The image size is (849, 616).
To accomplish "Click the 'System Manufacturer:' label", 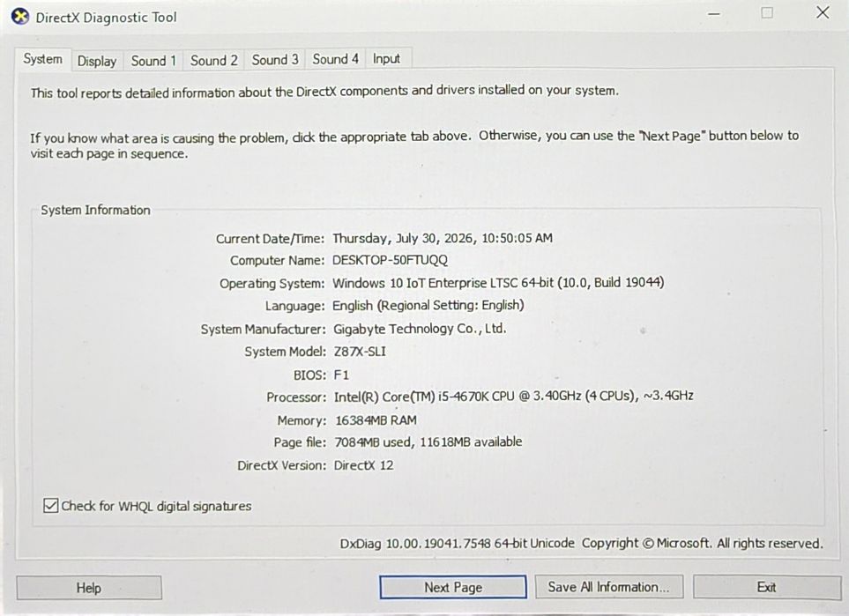I will [263, 329].
